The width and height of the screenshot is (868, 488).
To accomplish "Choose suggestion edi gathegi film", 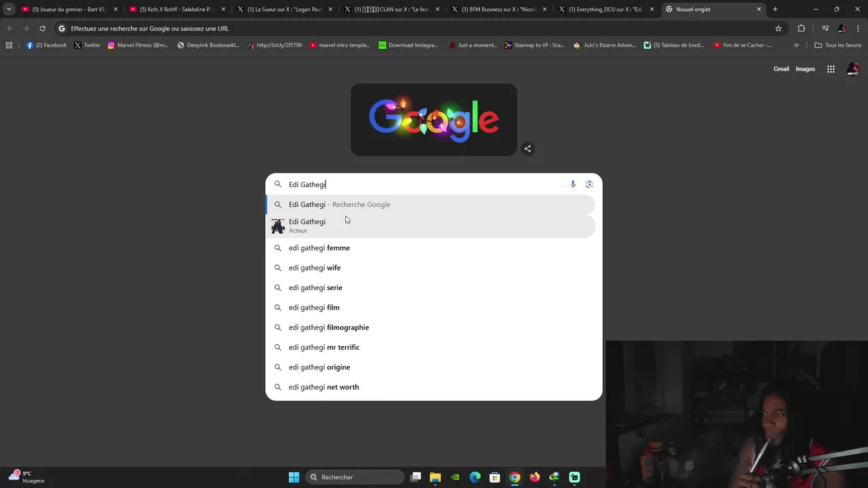I will [x=431, y=308].
